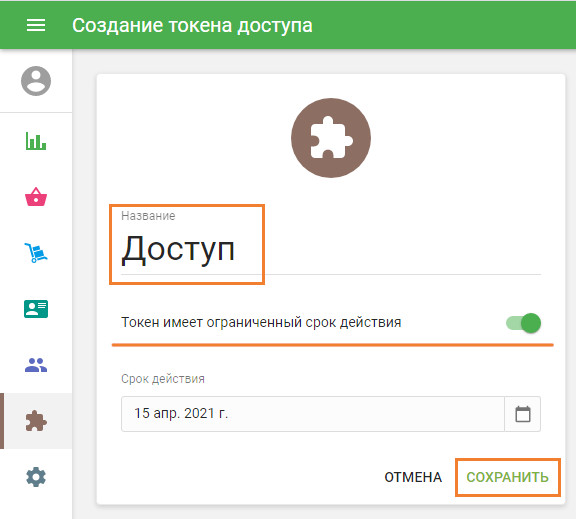The image size is (576, 519).
Task: Open the gear settings section
Action: tap(36, 477)
